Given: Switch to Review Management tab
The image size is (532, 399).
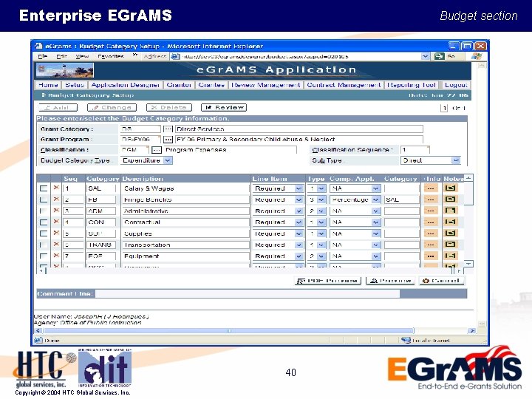Looking at the screenshot, I should [x=266, y=85].
